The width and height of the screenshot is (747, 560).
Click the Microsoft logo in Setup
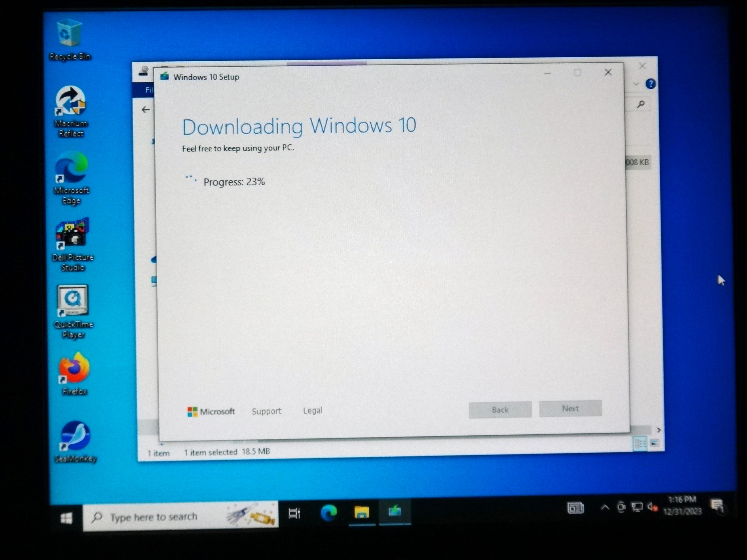[x=211, y=411]
